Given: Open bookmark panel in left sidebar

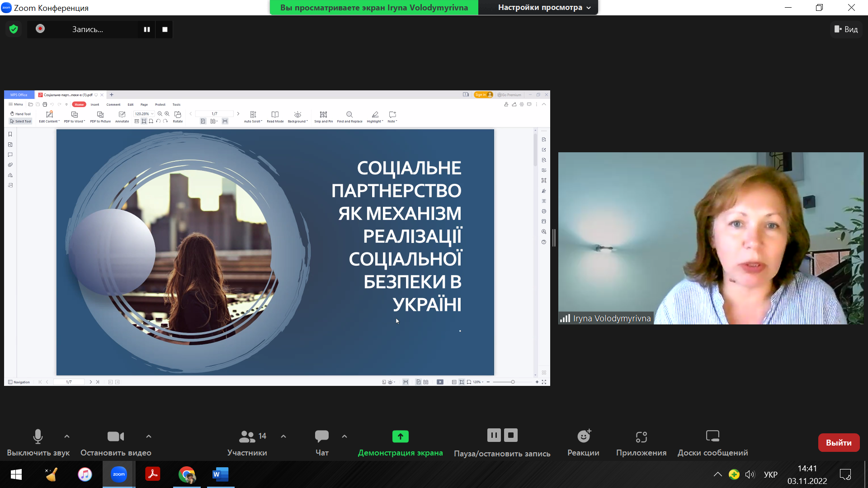Looking at the screenshot, I should tap(10, 134).
